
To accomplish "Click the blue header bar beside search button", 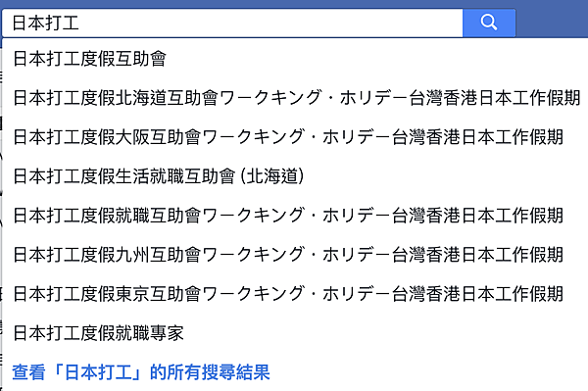I will pyautogui.click(x=552, y=21).
